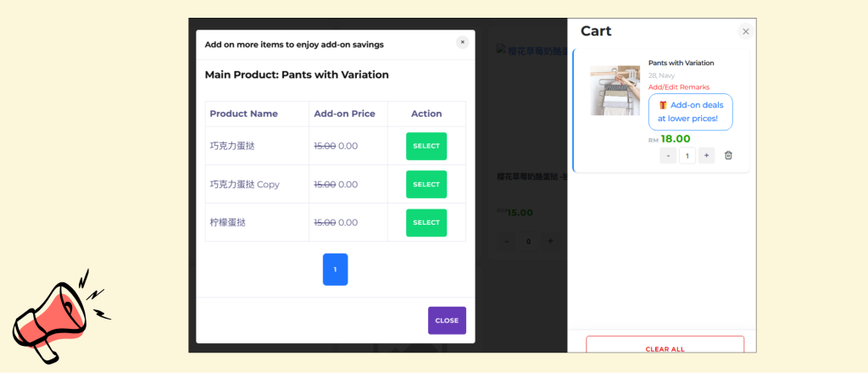Click the Add-on Price column header
Screen dimensions: 868x373
click(342, 114)
